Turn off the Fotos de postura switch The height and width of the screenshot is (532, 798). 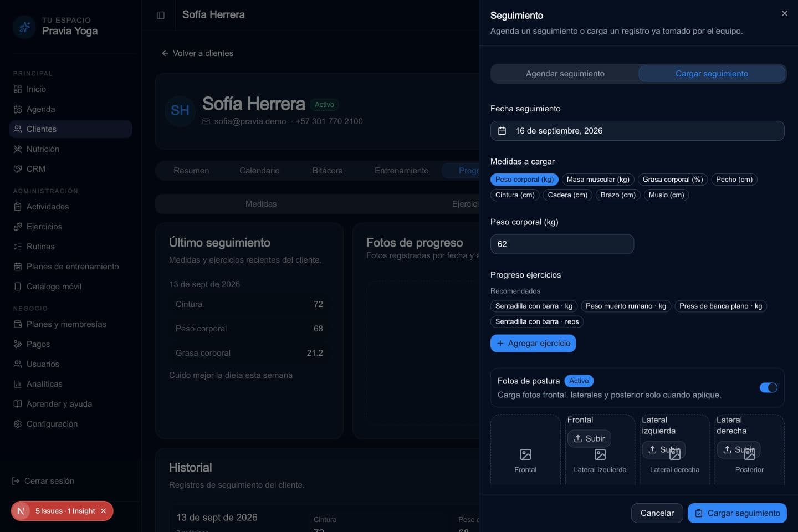(x=769, y=387)
